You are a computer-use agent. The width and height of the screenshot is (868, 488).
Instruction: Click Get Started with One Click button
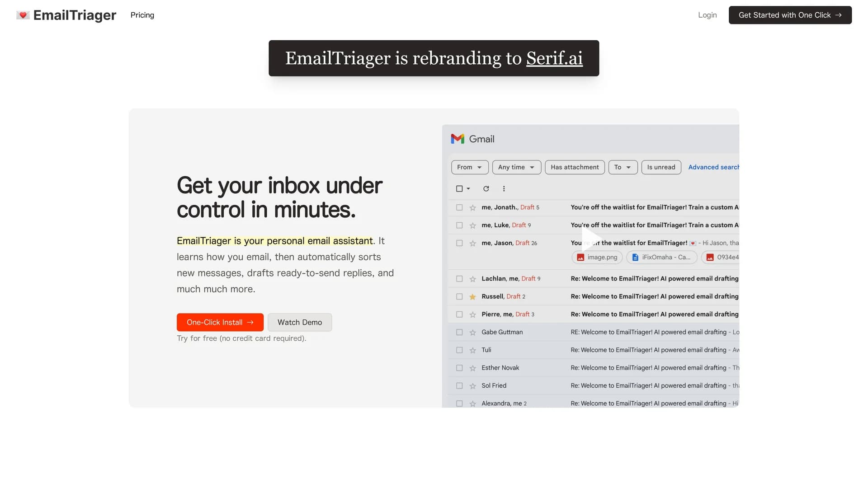tap(790, 15)
